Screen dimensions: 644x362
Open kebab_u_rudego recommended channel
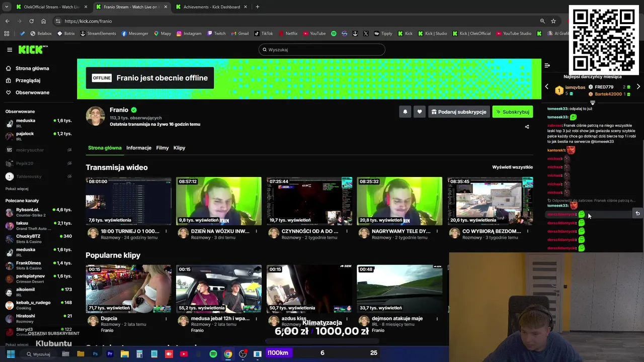38,305
